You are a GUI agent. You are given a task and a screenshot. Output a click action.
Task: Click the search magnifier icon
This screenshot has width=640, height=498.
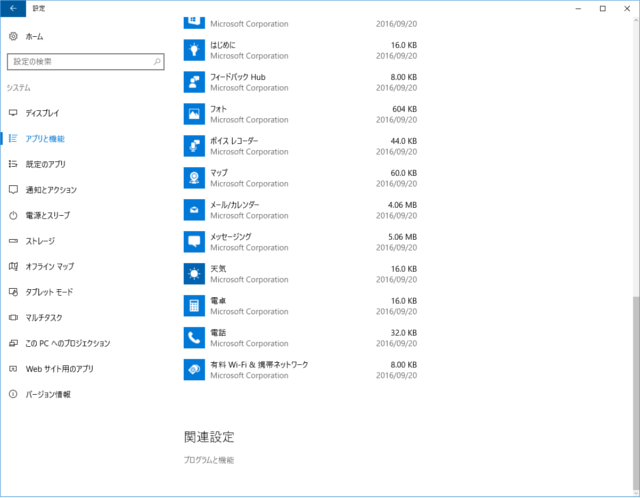coord(157,62)
